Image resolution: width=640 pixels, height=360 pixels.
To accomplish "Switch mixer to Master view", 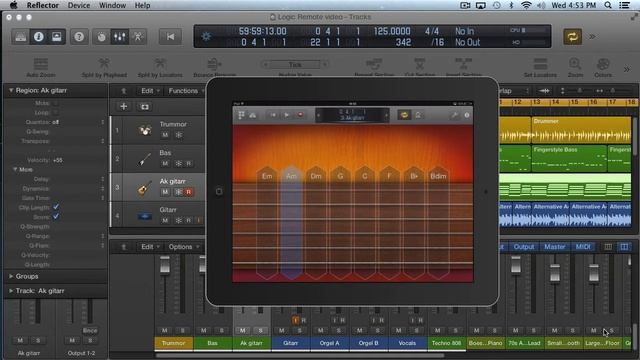I will 555,247.
